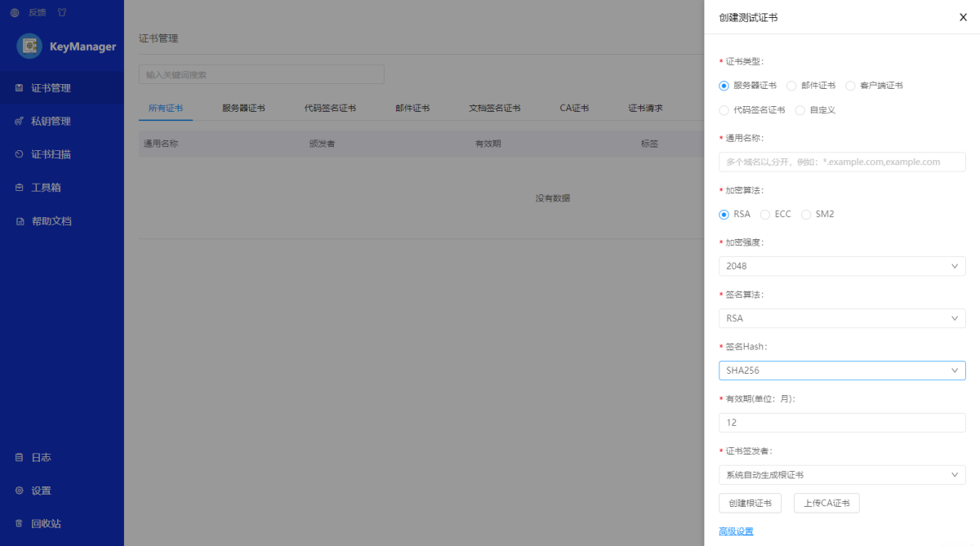
Task: Open 私钥管理 from the sidebar
Action: click(51, 122)
